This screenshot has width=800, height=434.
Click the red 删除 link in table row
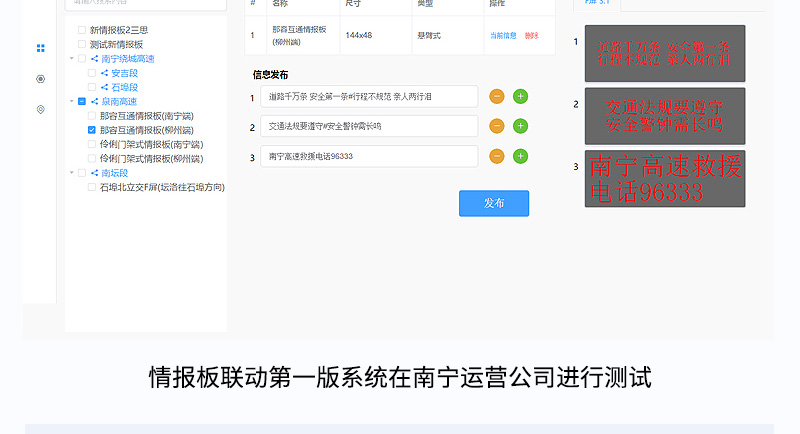click(x=531, y=36)
